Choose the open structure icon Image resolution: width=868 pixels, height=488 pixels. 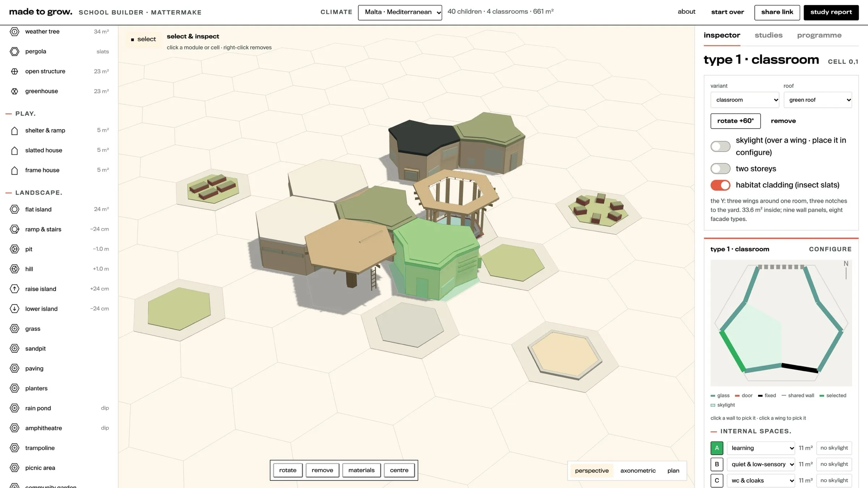coord(14,72)
